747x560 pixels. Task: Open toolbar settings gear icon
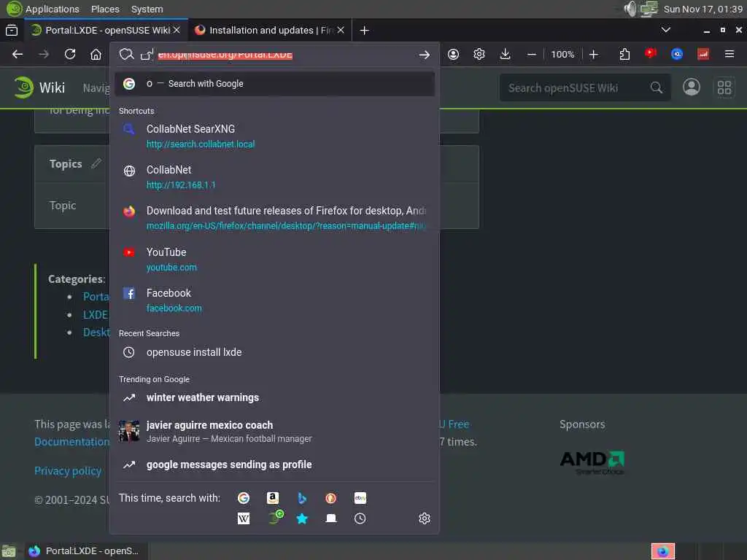(479, 54)
